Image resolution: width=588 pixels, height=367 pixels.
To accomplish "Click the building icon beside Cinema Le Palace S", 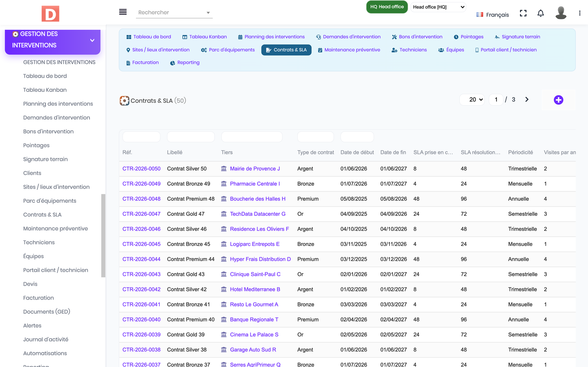I will [x=224, y=334].
